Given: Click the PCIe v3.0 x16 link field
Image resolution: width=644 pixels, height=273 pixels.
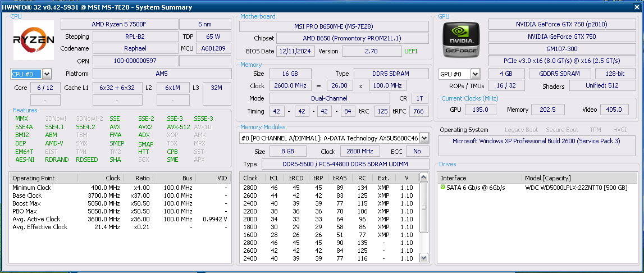Looking at the screenshot, I should [x=562, y=61].
